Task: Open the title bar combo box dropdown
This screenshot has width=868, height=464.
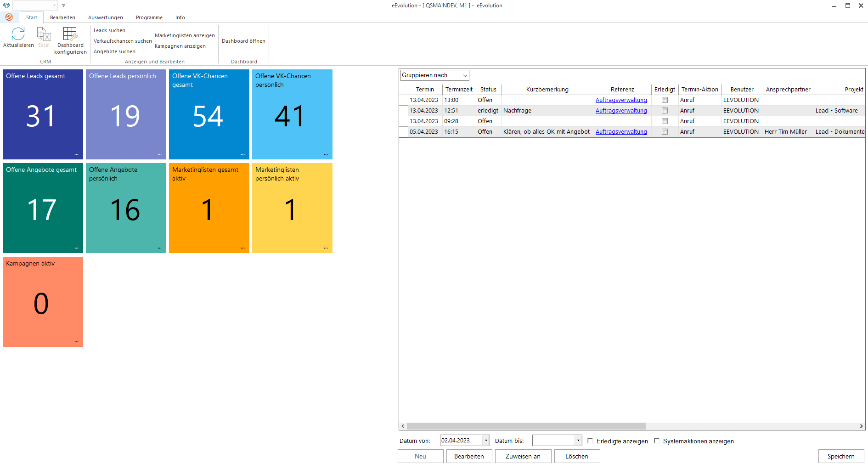Action: pos(54,6)
